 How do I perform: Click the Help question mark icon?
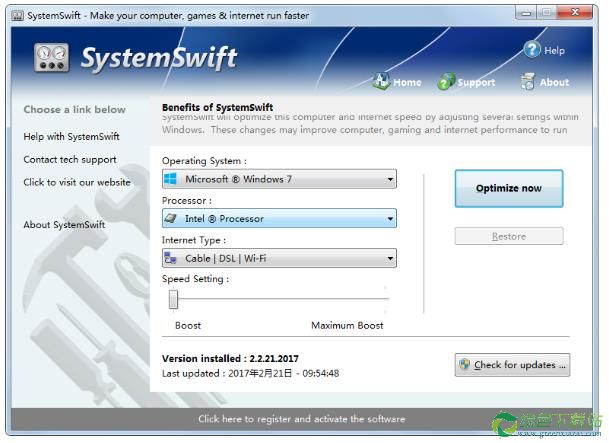click(532, 50)
